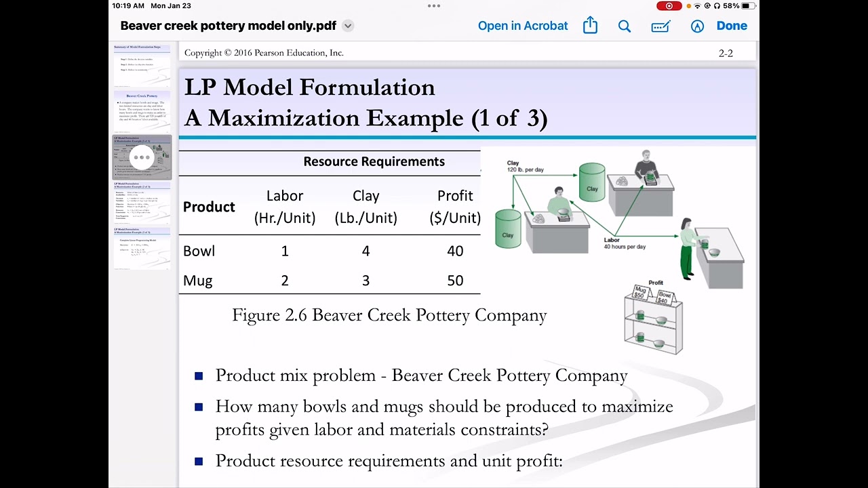The width and height of the screenshot is (868, 488).
Task: Tap the Labor (Hr./Unit) column header
Action: tap(285, 207)
